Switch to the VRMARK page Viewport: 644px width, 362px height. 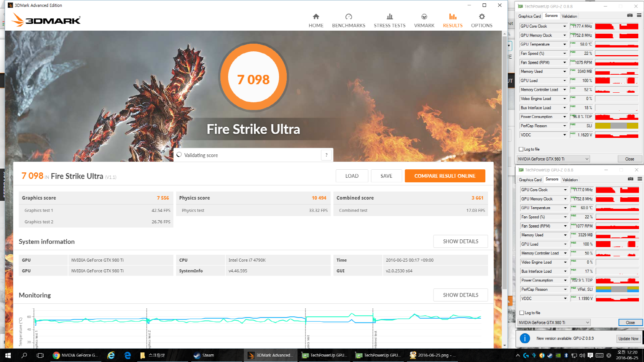[x=424, y=21]
